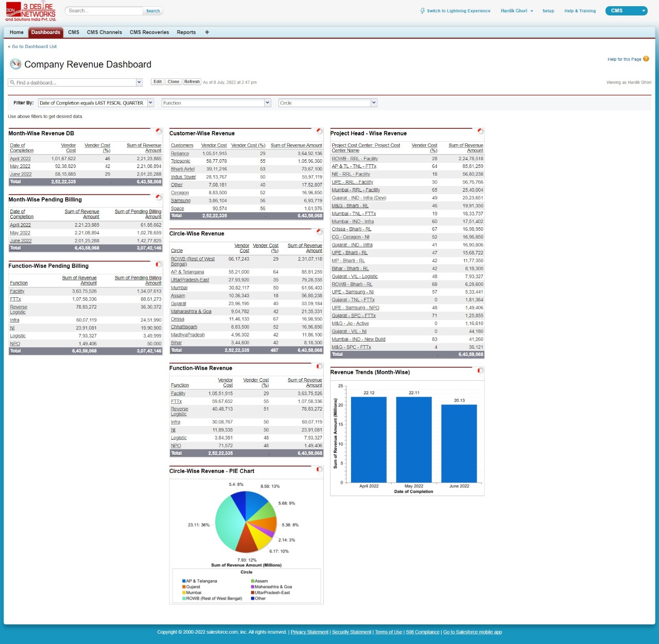This screenshot has width=659, height=644.
Task: Click refresh icon on Revenue Trends chart
Action: pos(480,370)
